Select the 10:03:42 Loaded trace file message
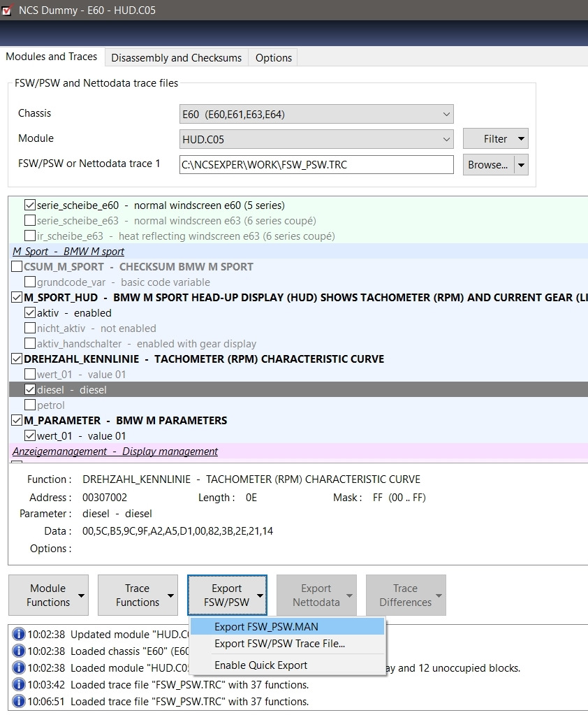 (189, 684)
